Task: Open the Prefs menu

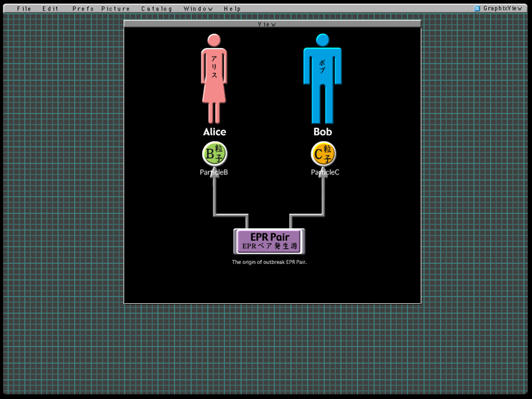Action: (x=83, y=9)
